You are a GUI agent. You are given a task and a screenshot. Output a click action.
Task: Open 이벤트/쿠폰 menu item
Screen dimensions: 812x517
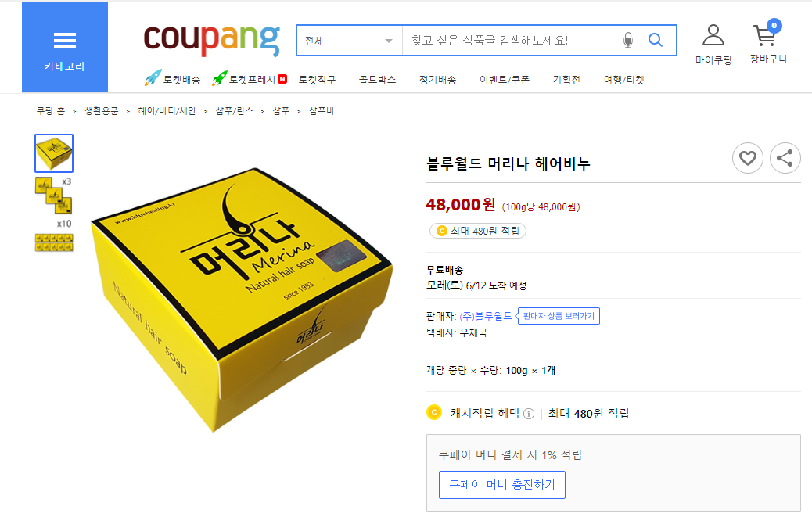[x=505, y=80]
